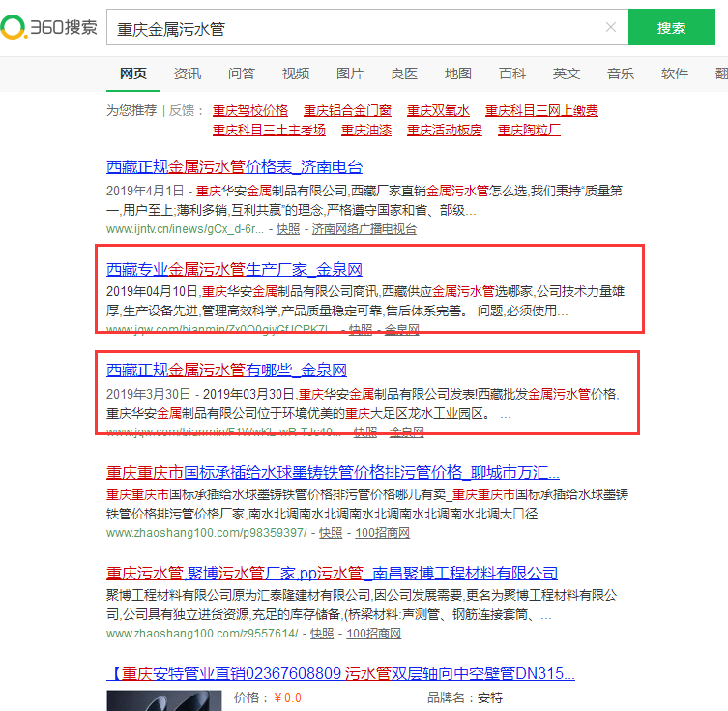The width and height of the screenshot is (728, 711).
Task: Open result 西藏正规金属污水管价格表_济南电台
Action: (x=235, y=166)
